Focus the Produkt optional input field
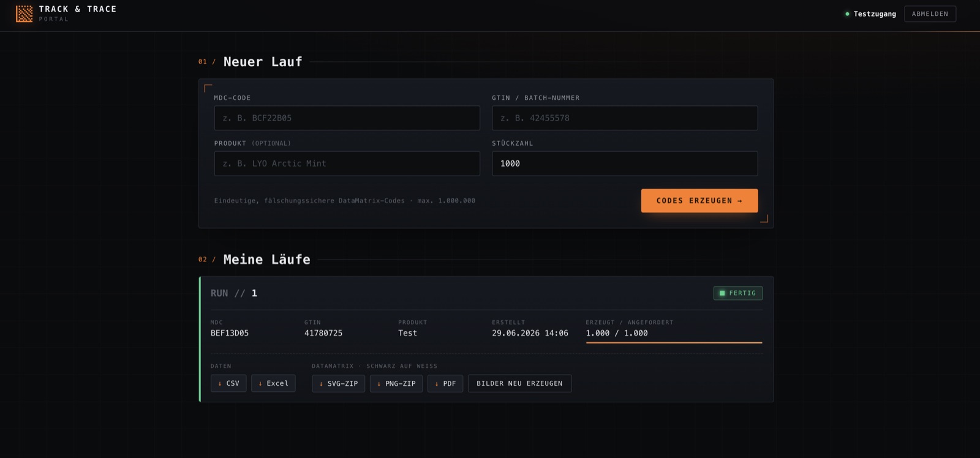The width and height of the screenshot is (980, 458). click(347, 163)
